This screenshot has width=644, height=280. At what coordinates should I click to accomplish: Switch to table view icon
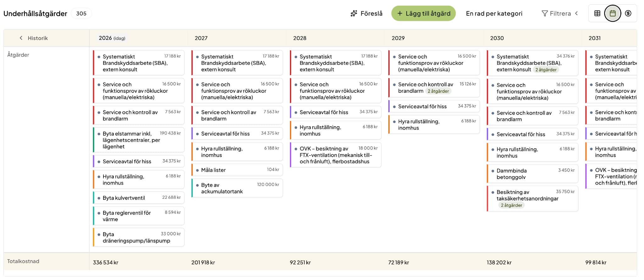point(597,13)
